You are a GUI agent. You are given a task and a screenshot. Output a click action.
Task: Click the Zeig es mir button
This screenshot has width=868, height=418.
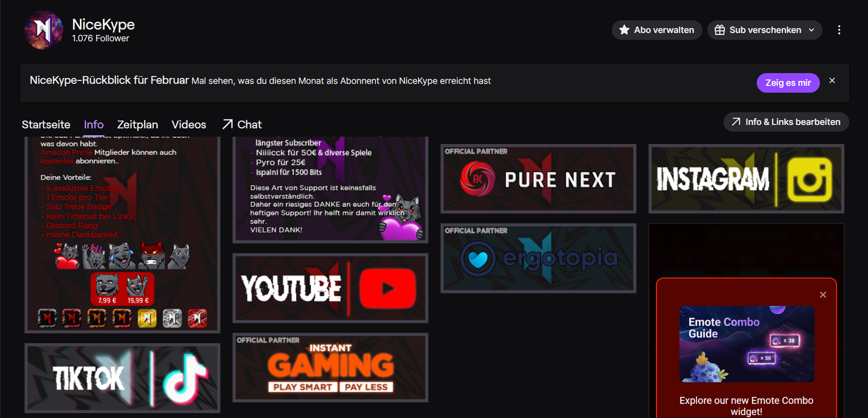[788, 83]
